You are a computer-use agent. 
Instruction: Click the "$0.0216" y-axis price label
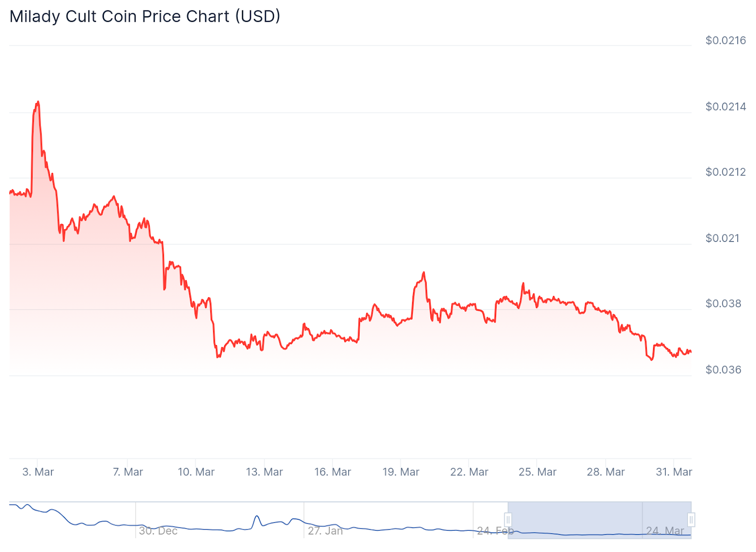click(x=725, y=41)
